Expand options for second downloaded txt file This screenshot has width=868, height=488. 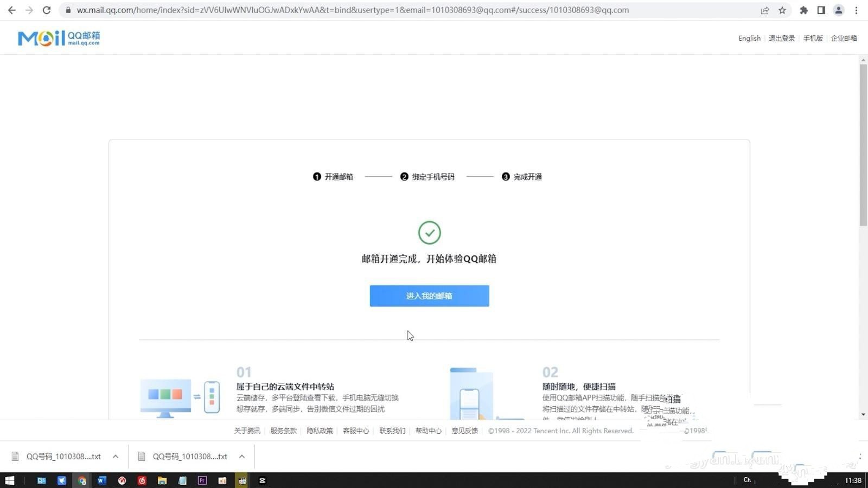242,457
